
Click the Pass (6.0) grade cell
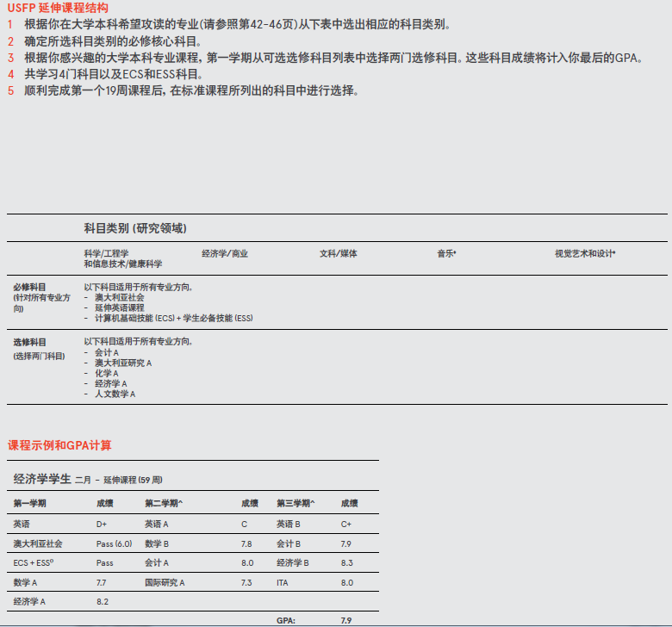click(114, 544)
